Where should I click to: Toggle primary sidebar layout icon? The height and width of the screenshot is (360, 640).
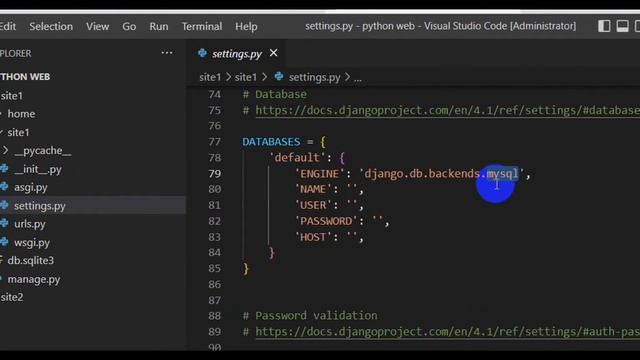coord(604,26)
